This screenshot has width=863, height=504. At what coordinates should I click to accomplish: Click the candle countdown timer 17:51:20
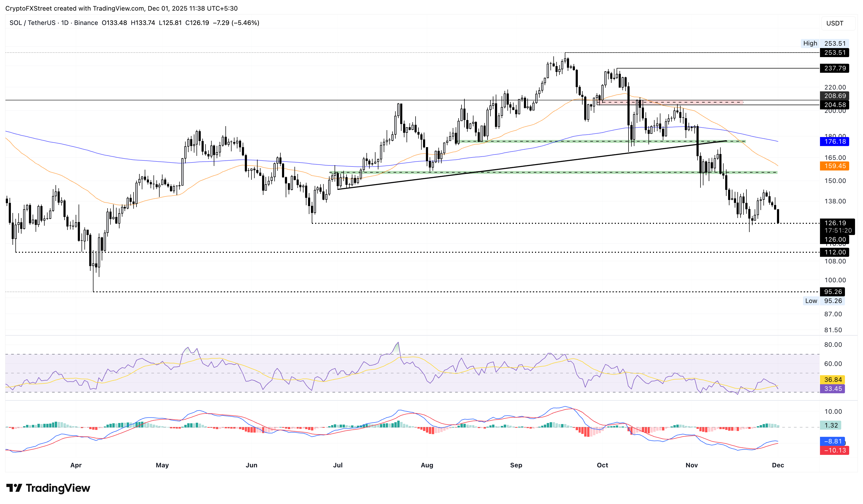[836, 230]
